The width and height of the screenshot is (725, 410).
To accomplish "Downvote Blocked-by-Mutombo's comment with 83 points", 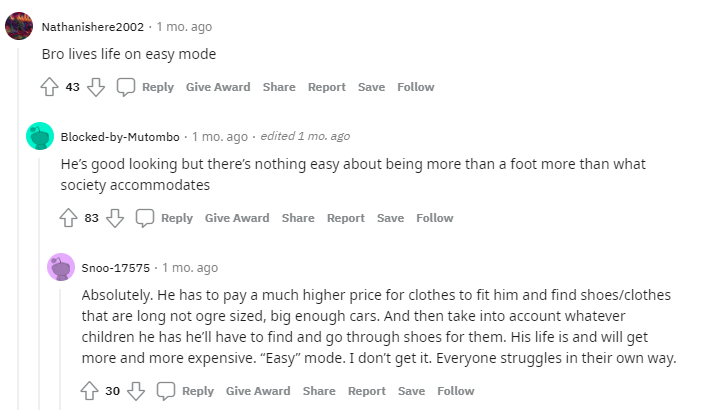I will (115, 218).
